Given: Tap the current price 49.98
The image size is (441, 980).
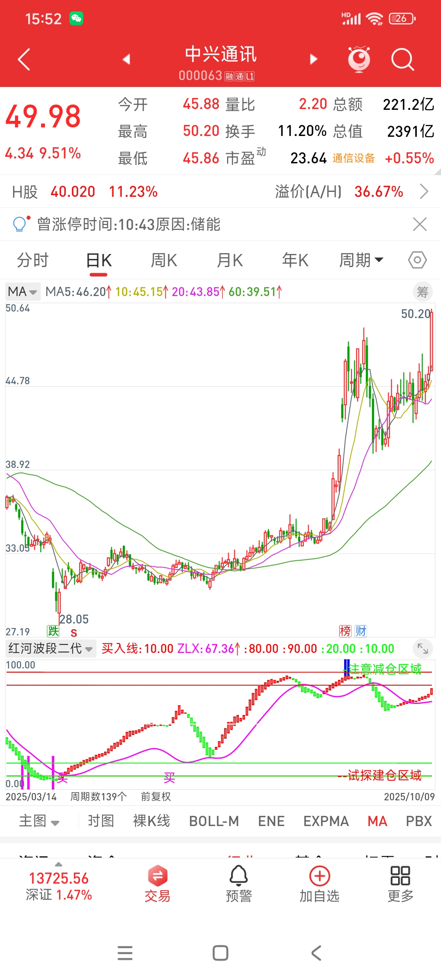Looking at the screenshot, I should (x=43, y=117).
